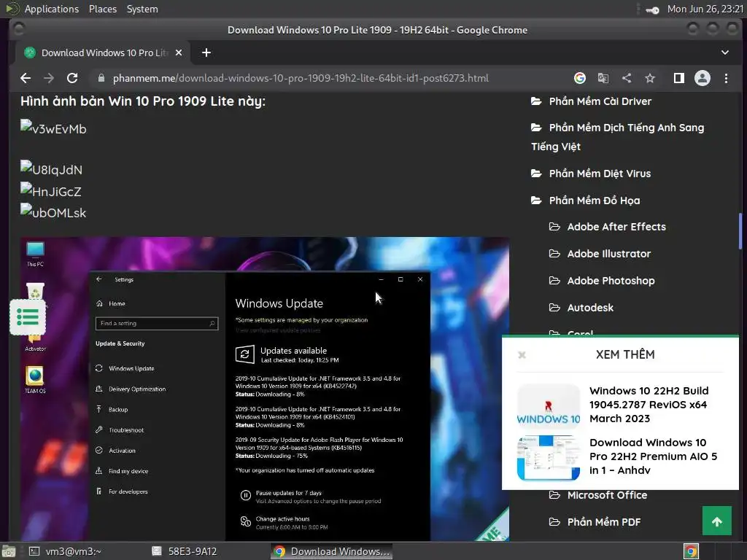Click the broken image HnJiGcZ
Image resolution: width=747 pixels, height=560 pixels.
pyautogui.click(x=51, y=191)
